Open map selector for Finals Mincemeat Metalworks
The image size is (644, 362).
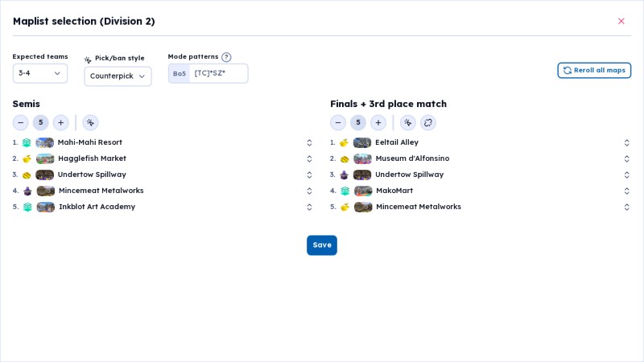(x=627, y=208)
